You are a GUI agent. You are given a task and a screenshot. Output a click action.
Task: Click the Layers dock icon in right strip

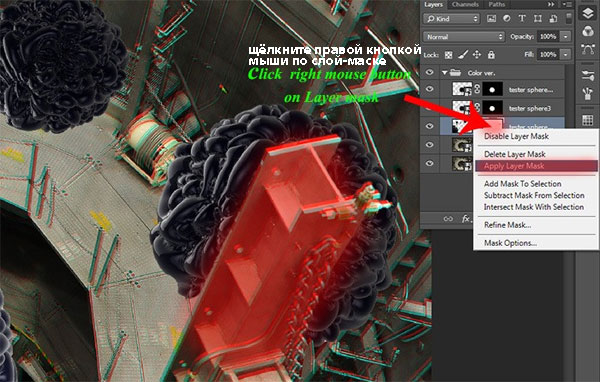pyautogui.click(x=587, y=13)
